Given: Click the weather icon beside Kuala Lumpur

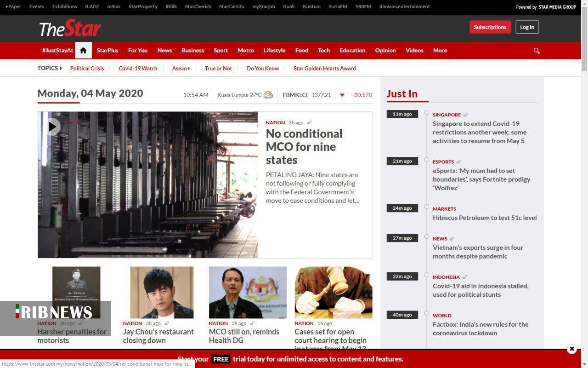Looking at the screenshot, I should coord(268,95).
